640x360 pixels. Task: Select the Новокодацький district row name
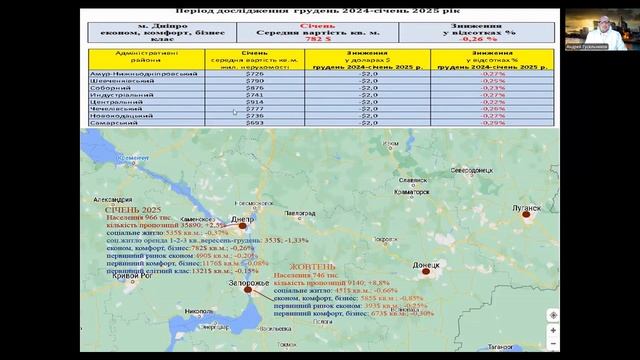coord(121,116)
